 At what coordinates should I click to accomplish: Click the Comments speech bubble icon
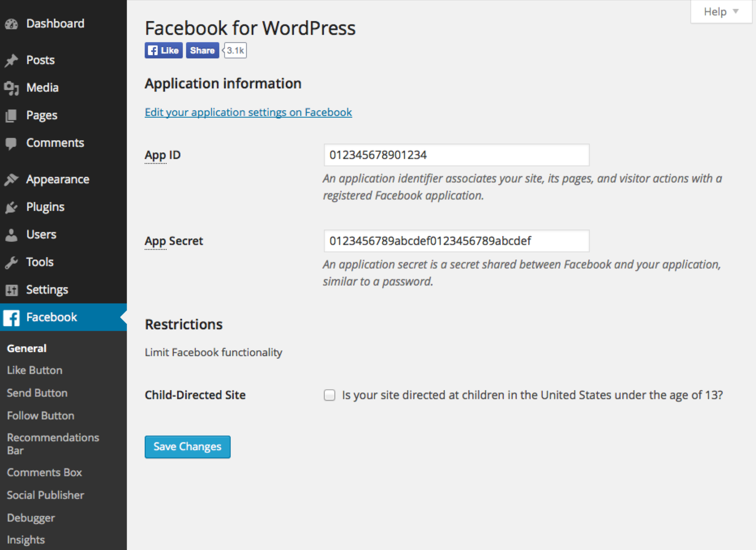[x=11, y=143]
